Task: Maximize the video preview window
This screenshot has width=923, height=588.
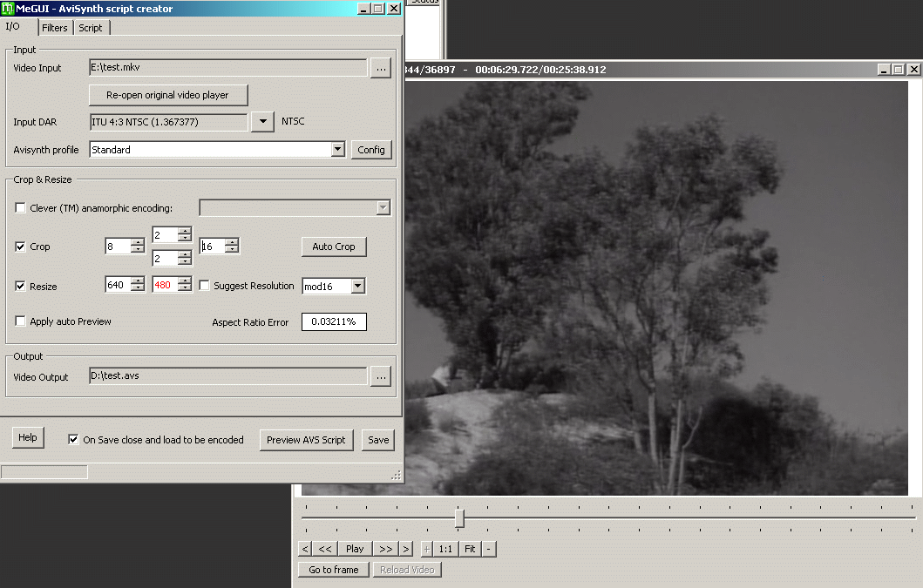Action: coord(899,70)
